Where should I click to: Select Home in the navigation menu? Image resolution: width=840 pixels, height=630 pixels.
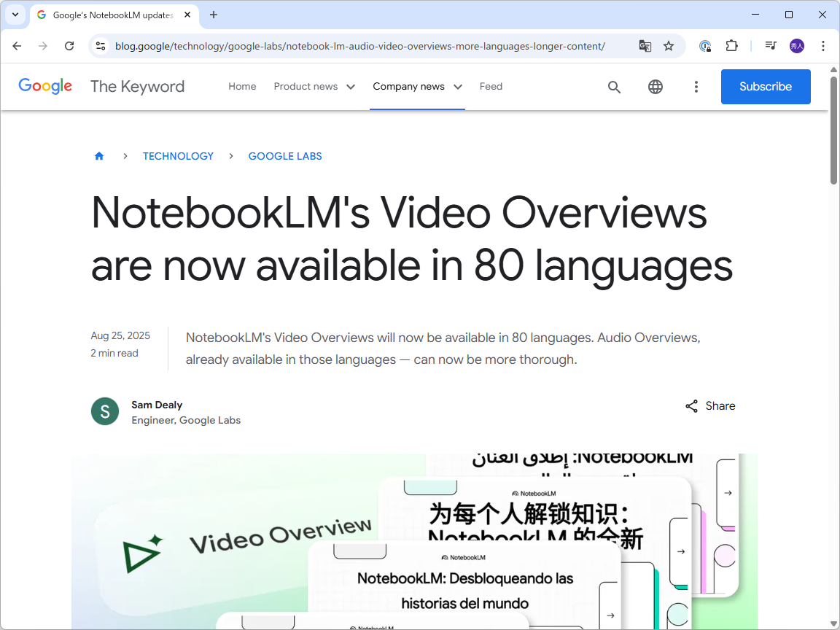[x=242, y=86]
